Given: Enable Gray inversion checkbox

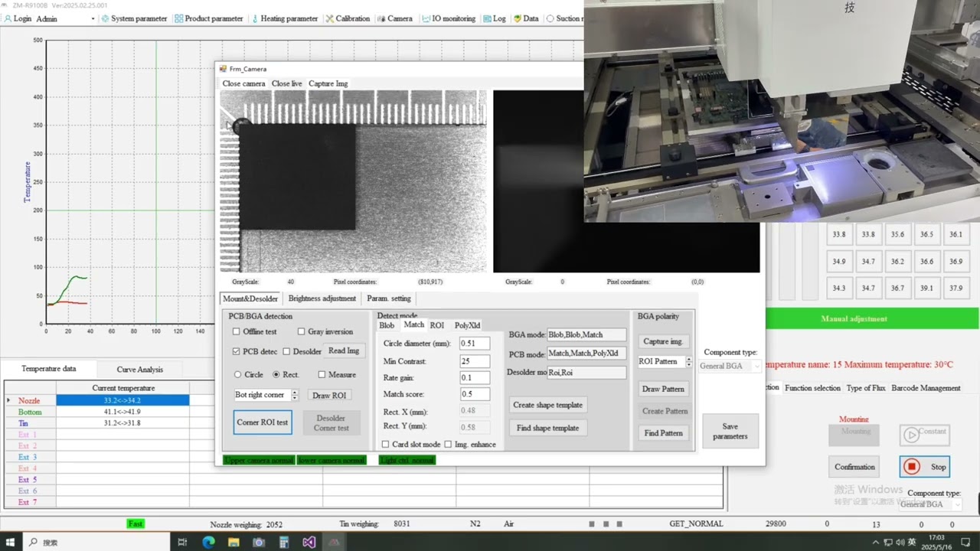Looking at the screenshot, I should (x=301, y=331).
